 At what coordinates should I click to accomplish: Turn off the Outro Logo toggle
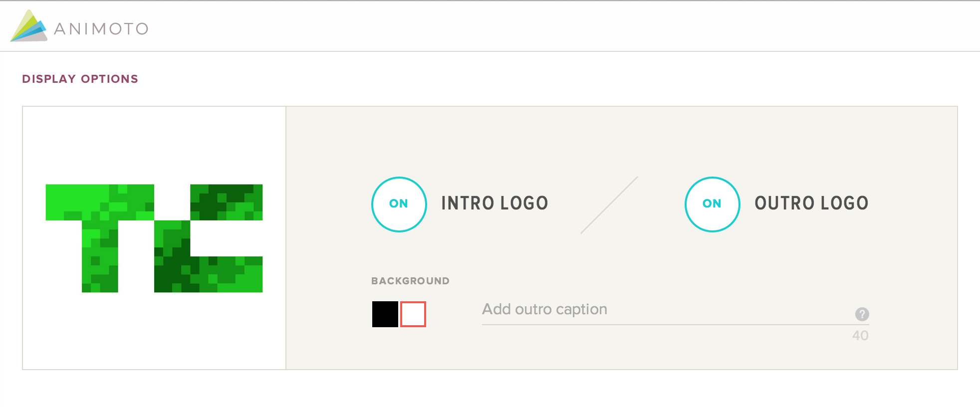click(712, 204)
